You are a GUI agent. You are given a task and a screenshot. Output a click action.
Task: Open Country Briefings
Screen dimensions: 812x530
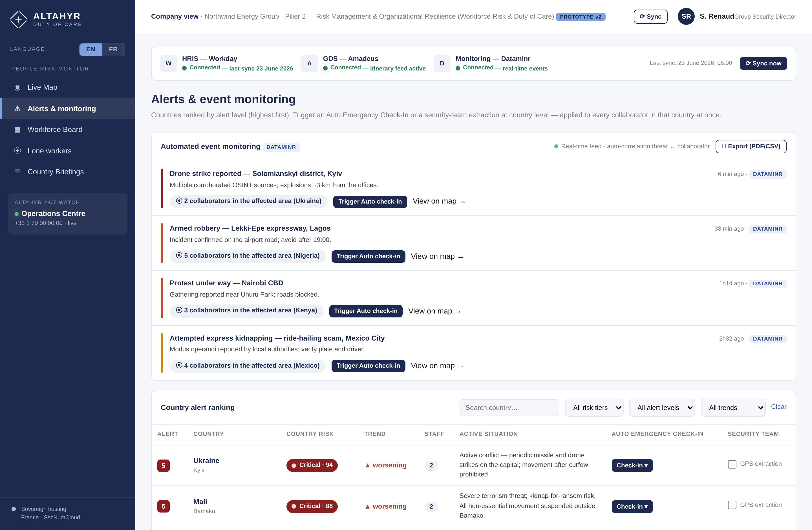(x=68, y=172)
